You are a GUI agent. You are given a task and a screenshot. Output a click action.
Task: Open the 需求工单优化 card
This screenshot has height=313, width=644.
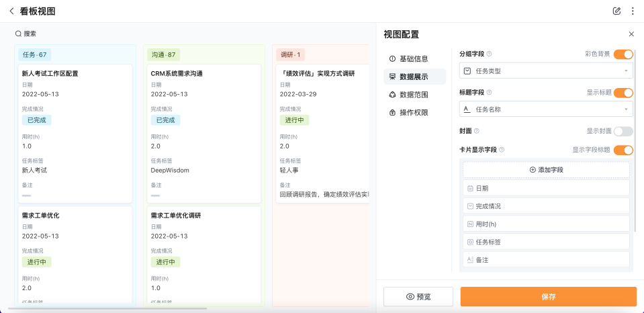point(75,255)
